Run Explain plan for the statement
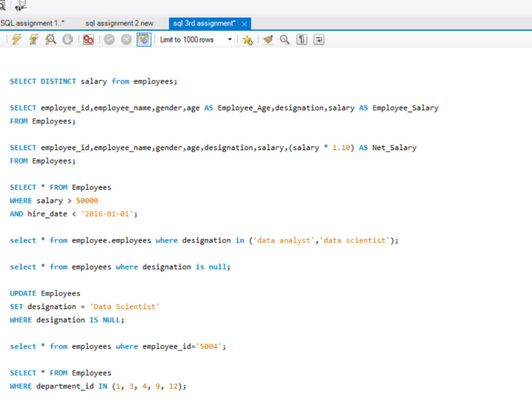The height and width of the screenshot is (399, 532). point(51,39)
